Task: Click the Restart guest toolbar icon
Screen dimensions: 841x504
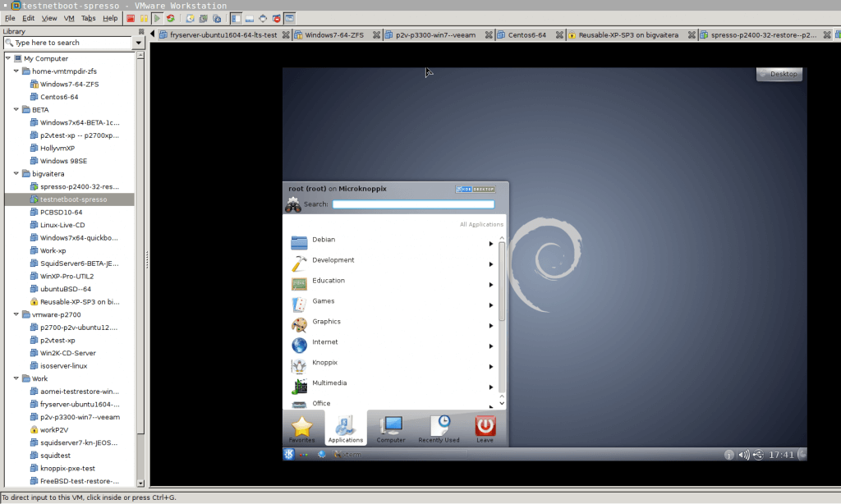Action: 171,18
